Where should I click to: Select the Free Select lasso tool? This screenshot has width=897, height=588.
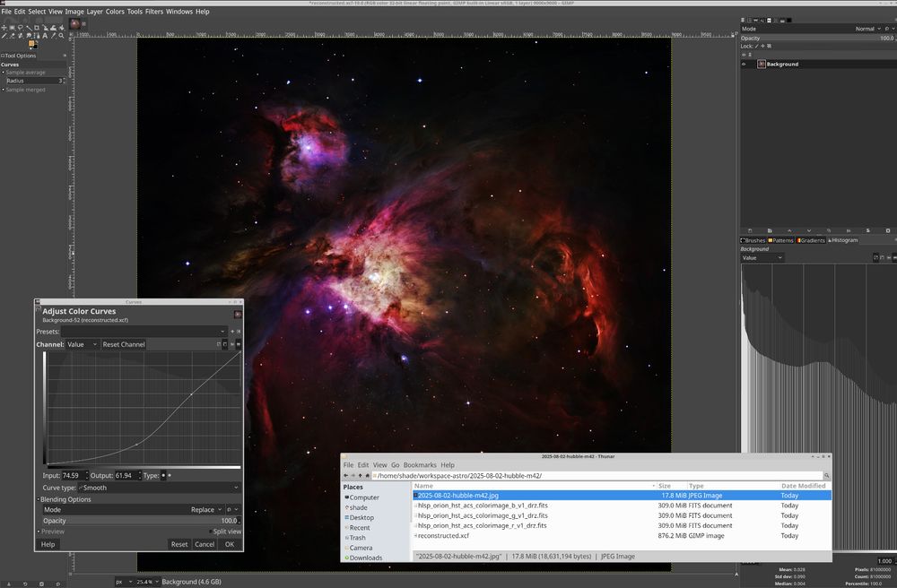click(20, 28)
